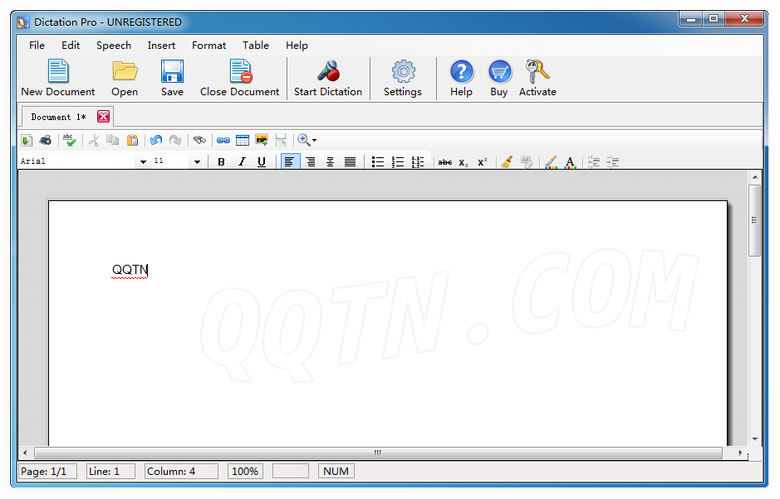Viewport: 780px width, 499px height.
Task: Click the spell check icon
Action: pyautogui.click(x=69, y=141)
